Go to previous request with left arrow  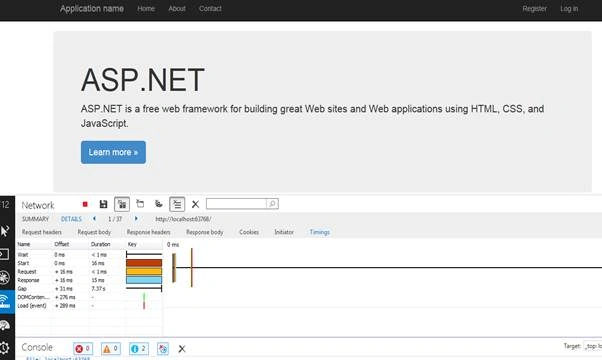pos(94,219)
